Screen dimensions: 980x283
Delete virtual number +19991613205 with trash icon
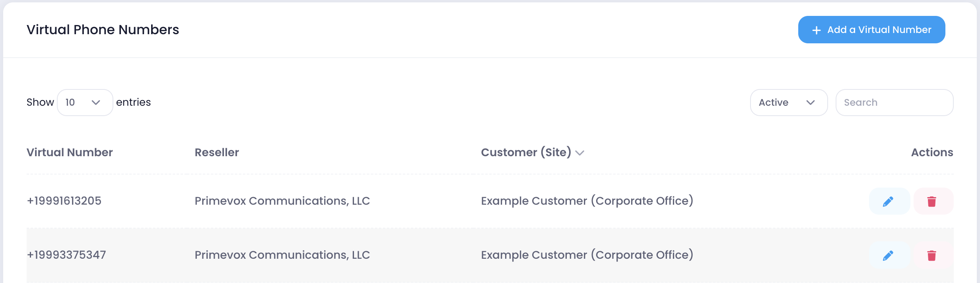point(933,201)
